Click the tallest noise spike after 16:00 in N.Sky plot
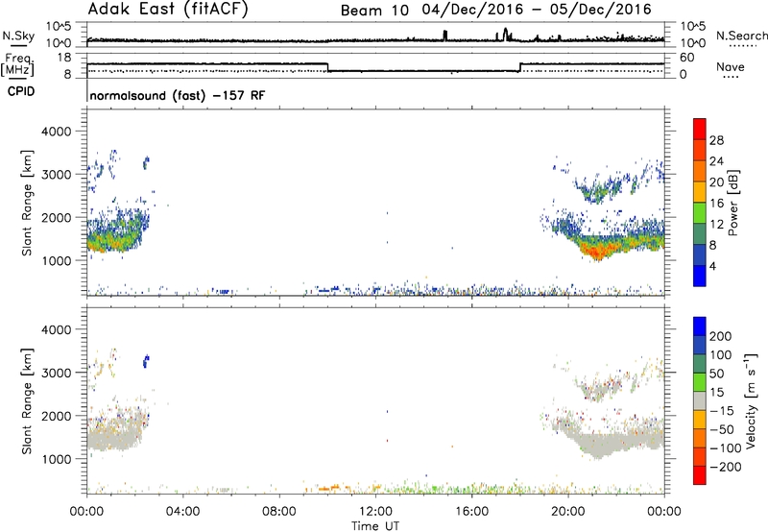This screenshot has height=532, width=768. click(506, 35)
